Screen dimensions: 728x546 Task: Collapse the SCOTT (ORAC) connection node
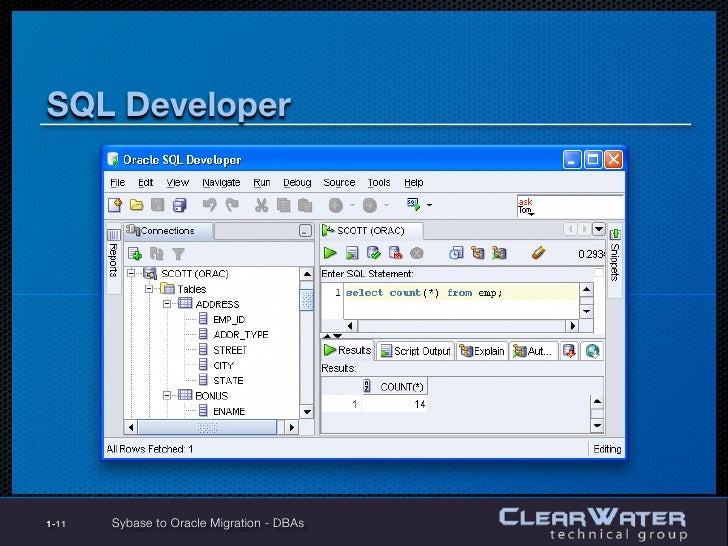131,273
